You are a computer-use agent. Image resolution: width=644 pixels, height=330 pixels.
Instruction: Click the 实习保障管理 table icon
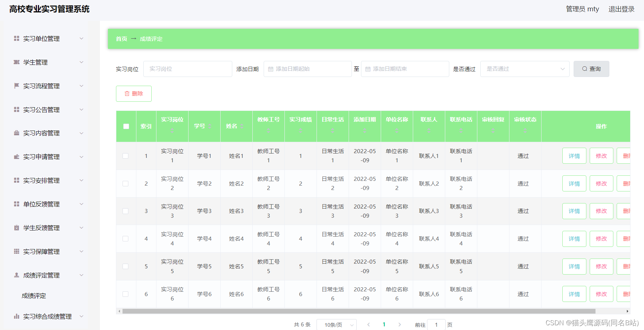(x=16, y=251)
